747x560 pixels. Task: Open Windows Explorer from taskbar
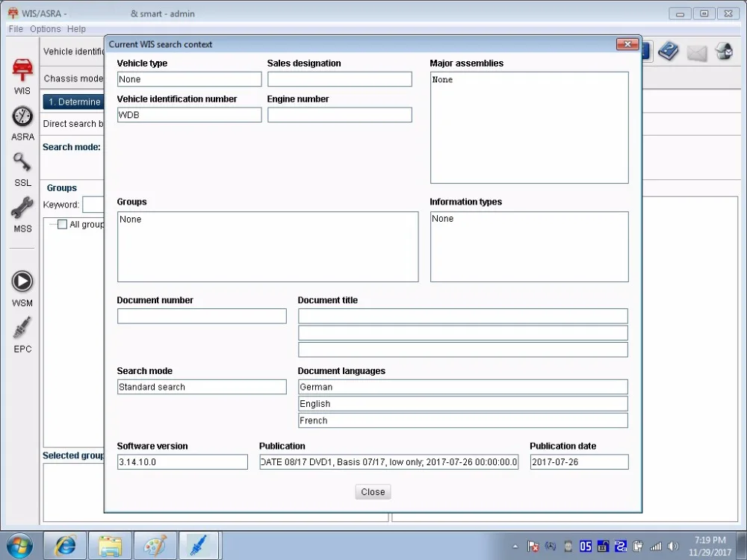[x=110, y=546]
